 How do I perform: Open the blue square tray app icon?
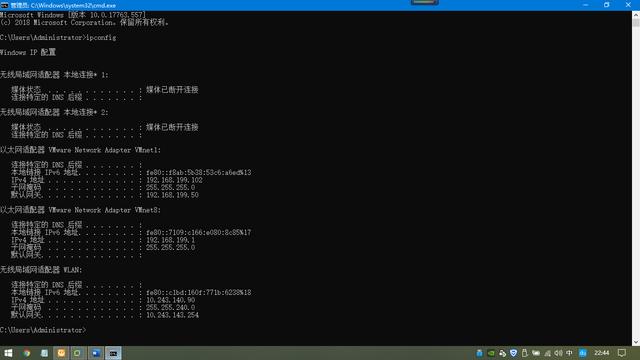click(583, 353)
